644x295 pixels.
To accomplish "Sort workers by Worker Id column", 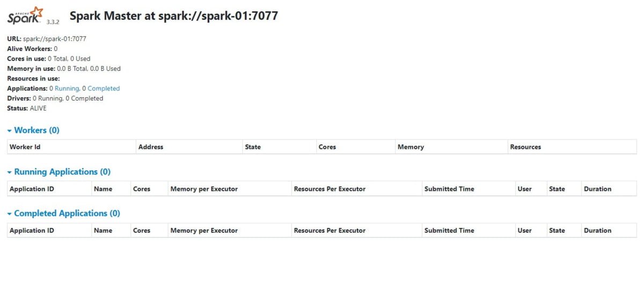I will 25,147.
